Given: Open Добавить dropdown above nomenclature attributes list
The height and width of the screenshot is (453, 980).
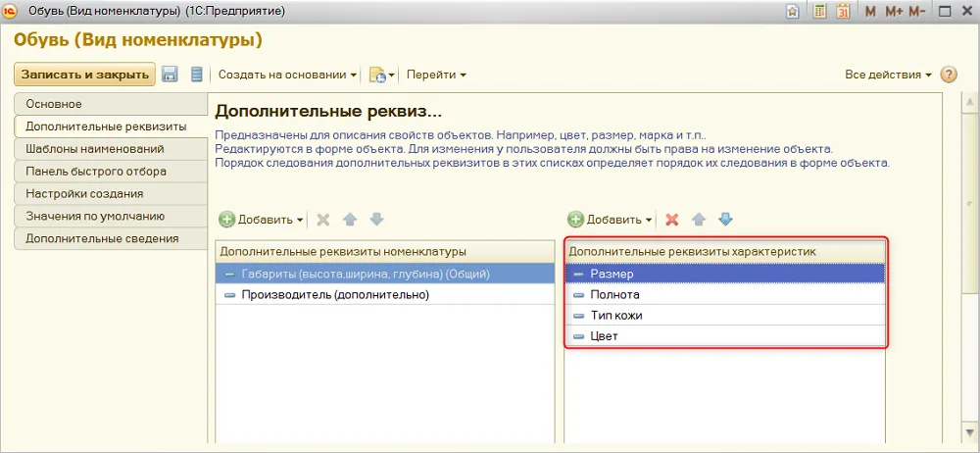Looking at the screenshot, I should 262,220.
